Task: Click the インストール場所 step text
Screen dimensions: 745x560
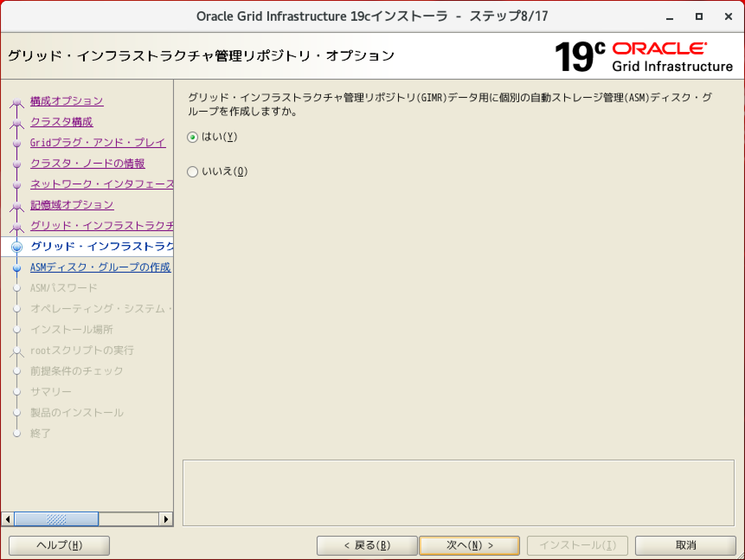Action: click(x=71, y=329)
